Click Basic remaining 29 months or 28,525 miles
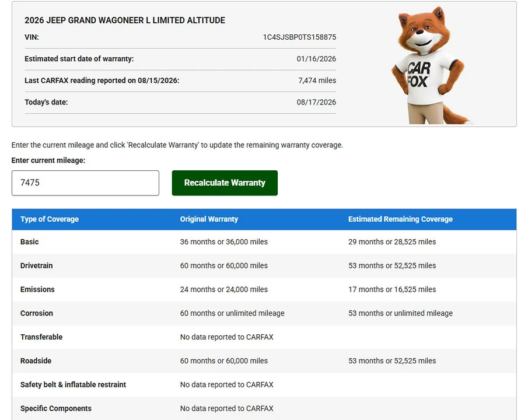Viewport: 528px width, 420px height. 392,242
